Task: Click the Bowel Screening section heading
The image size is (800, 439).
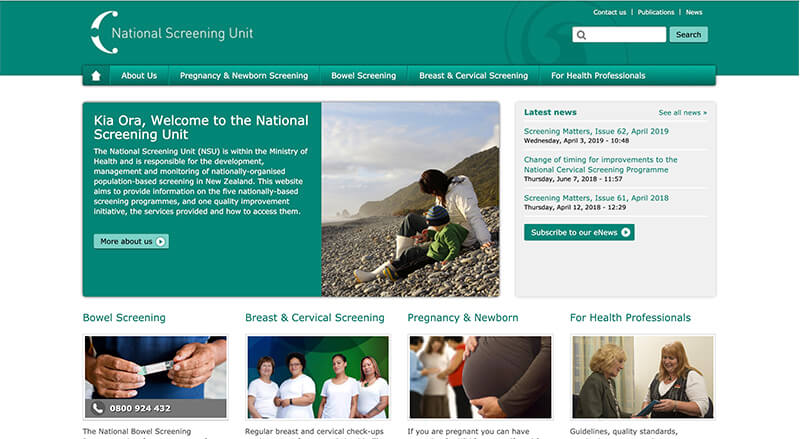Action: click(x=124, y=318)
